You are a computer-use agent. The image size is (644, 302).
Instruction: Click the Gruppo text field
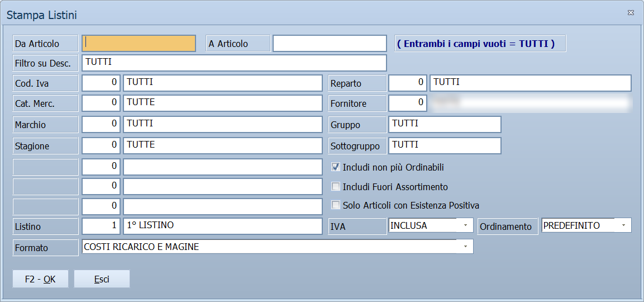pos(445,124)
